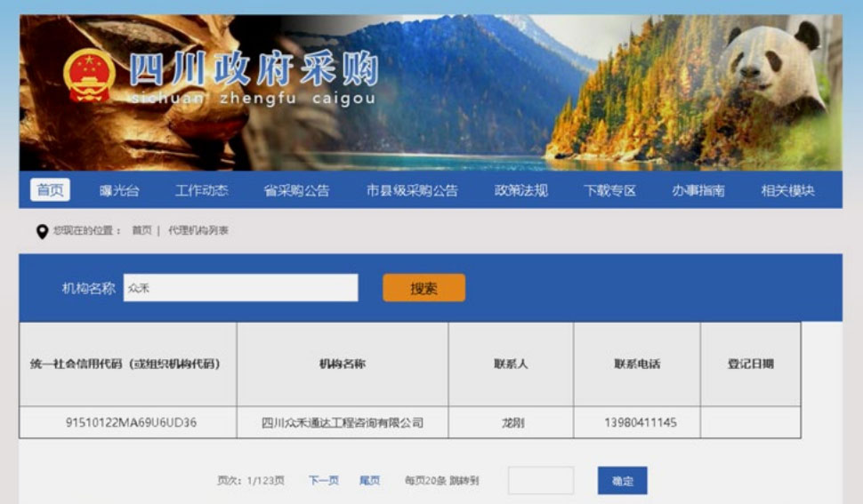The width and height of the screenshot is (863, 504).
Task: Select 省采购公告 in navigation bar
Action: click(296, 190)
